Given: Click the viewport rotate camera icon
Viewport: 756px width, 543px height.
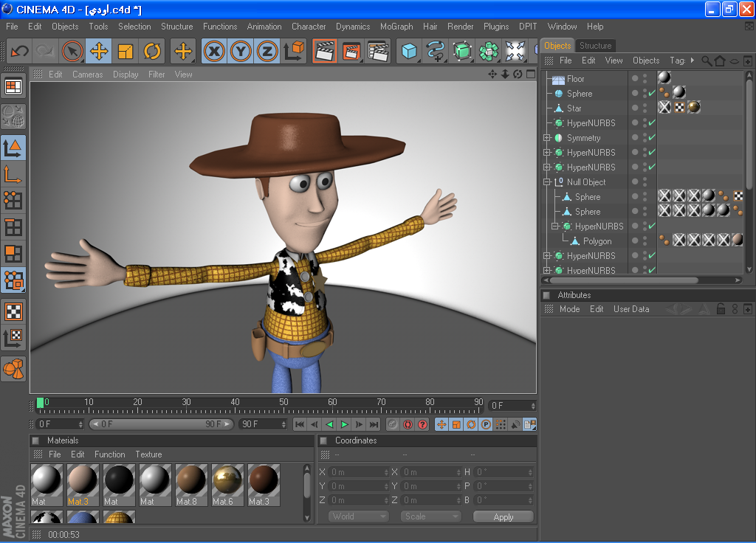Looking at the screenshot, I should tap(518, 75).
